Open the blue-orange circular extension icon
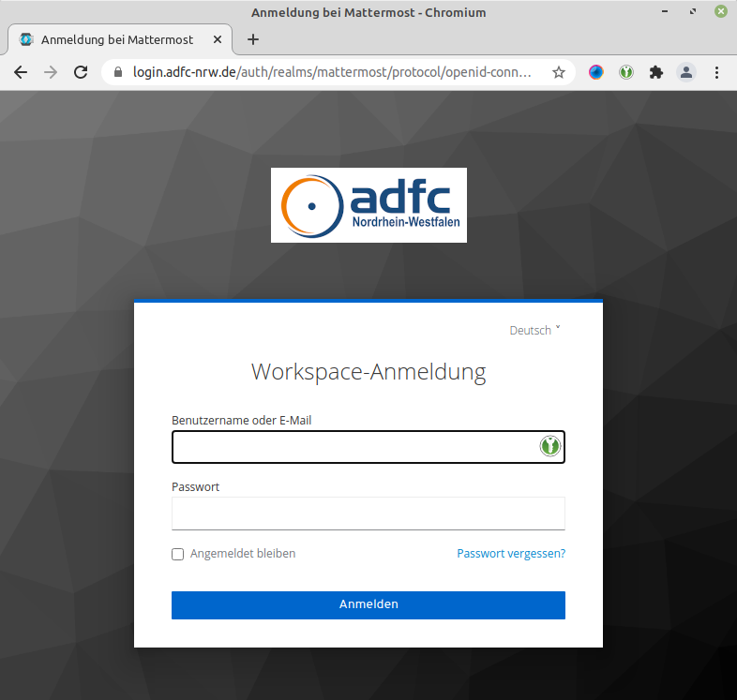The width and height of the screenshot is (737, 700). click(596, 72)
